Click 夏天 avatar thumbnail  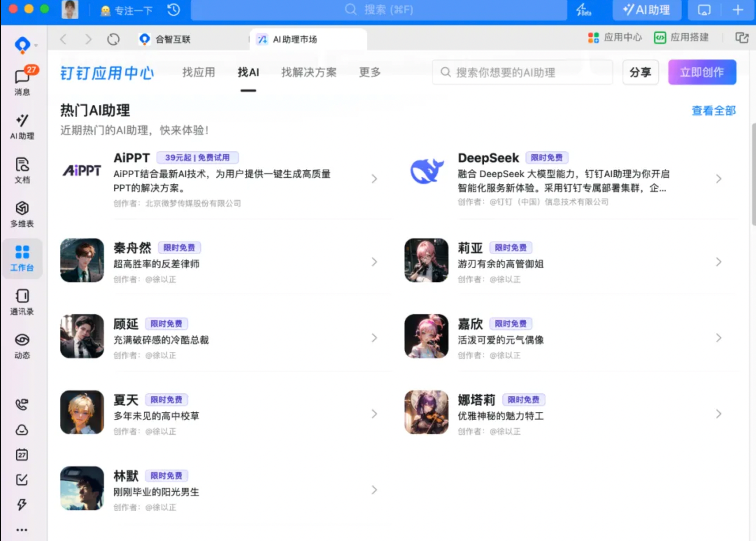(82, 412)
